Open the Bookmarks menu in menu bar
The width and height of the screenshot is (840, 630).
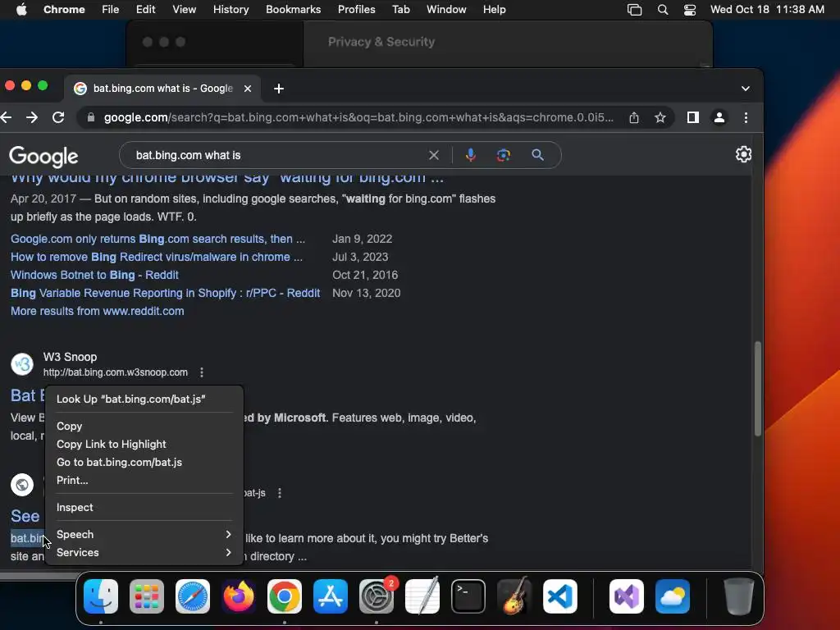[x=293, y=10]
